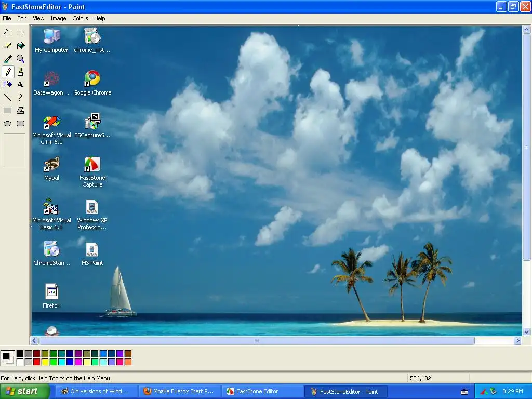Select the Brush tool
This screenshot has width=532, height=399.
[21, 72]
